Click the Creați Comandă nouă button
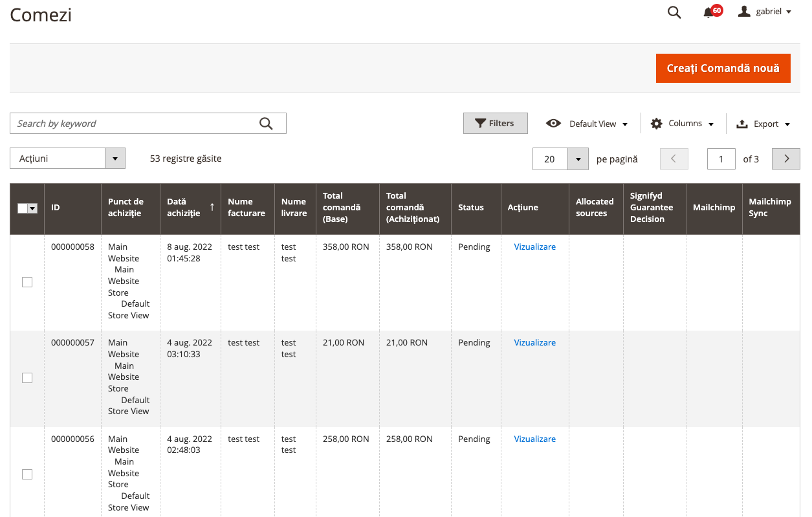Image resolution: width=812 pixels, height=517 pixels. 723,68
